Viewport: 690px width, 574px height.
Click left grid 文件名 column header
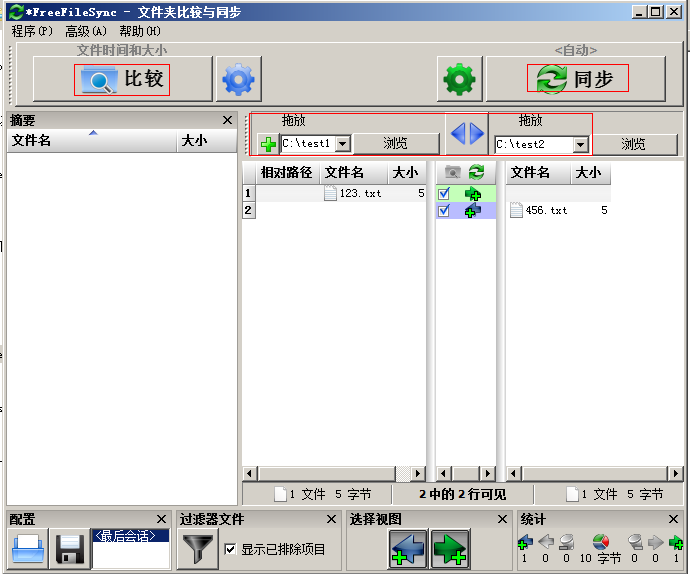pyautogui.click(x=353, y=173)
